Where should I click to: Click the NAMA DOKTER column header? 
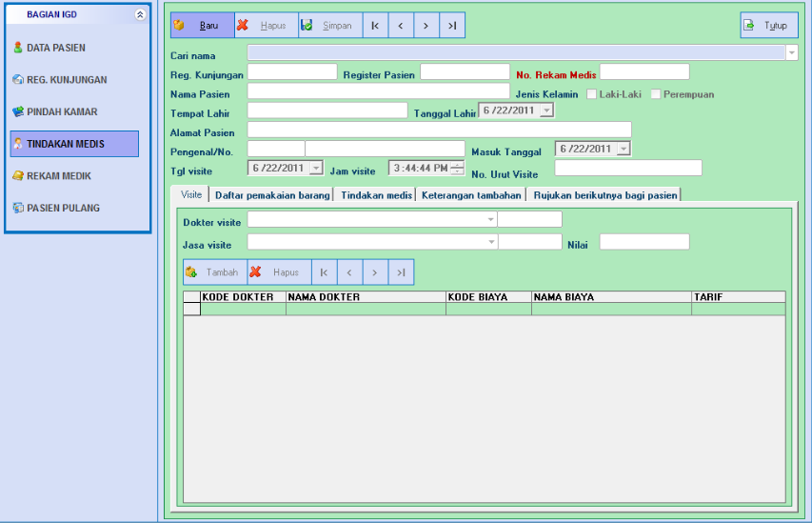point(366,297)
